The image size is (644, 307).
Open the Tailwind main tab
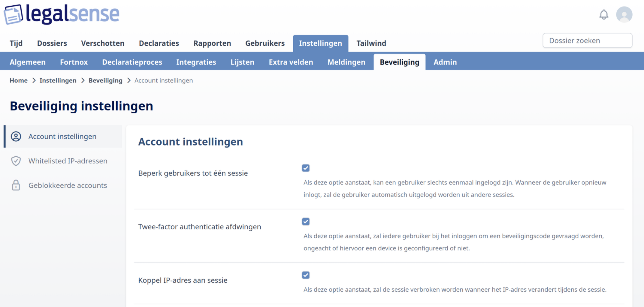pos(371,43)
